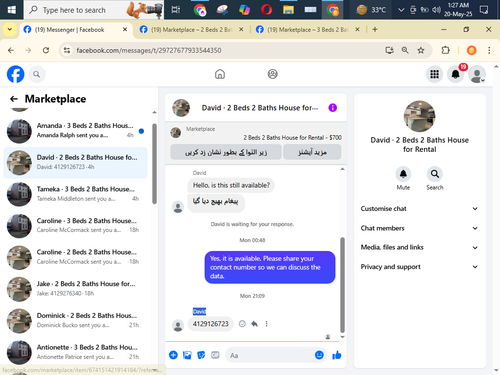Screen dimensions: 500x375
Task: Open more actions plus icon in composer
Action: coord(173,355)
